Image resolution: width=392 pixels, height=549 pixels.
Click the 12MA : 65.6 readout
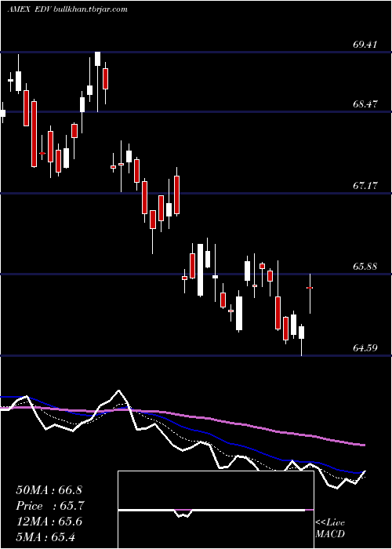[x=49, y=522]
